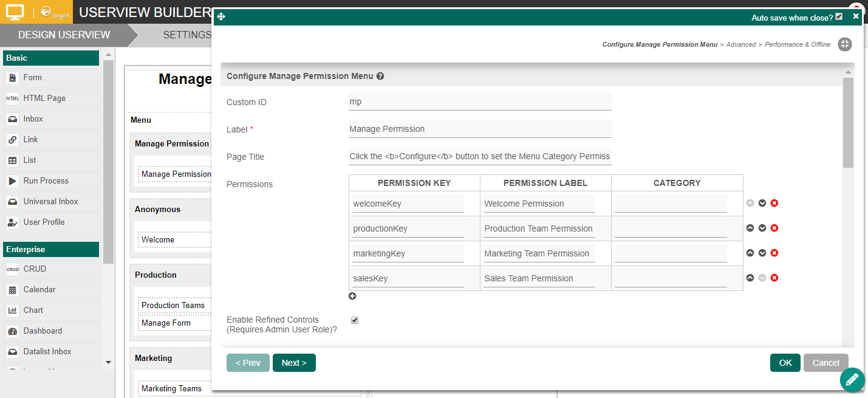This screenshot has width=868, height=398.
Task: Go to Next configuration page
Action: (294, 363)
